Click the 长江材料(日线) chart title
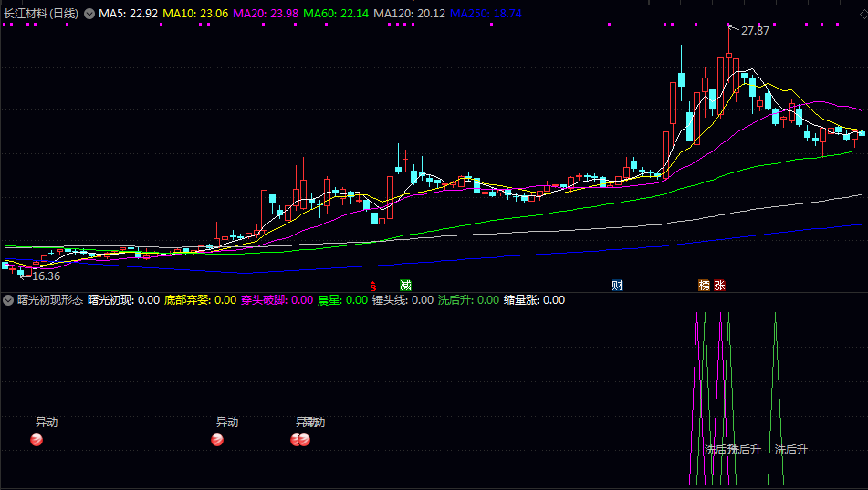 pos(41,14)
